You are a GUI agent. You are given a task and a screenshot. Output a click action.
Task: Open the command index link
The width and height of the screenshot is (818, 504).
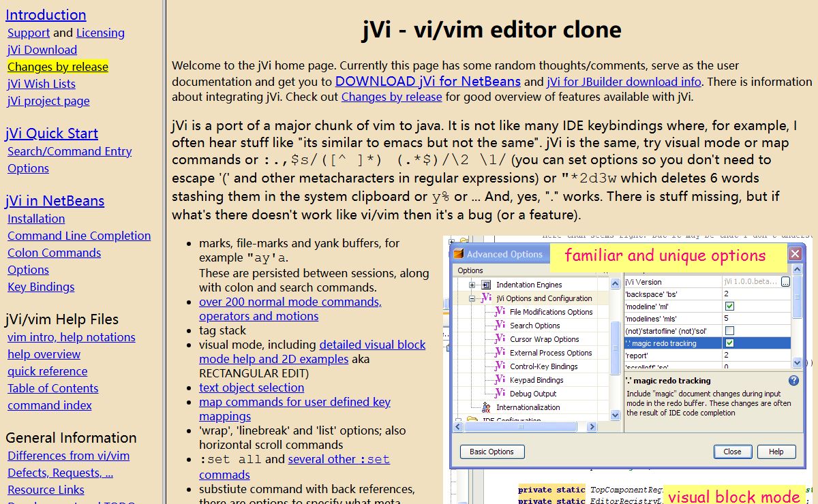[50, 405]
